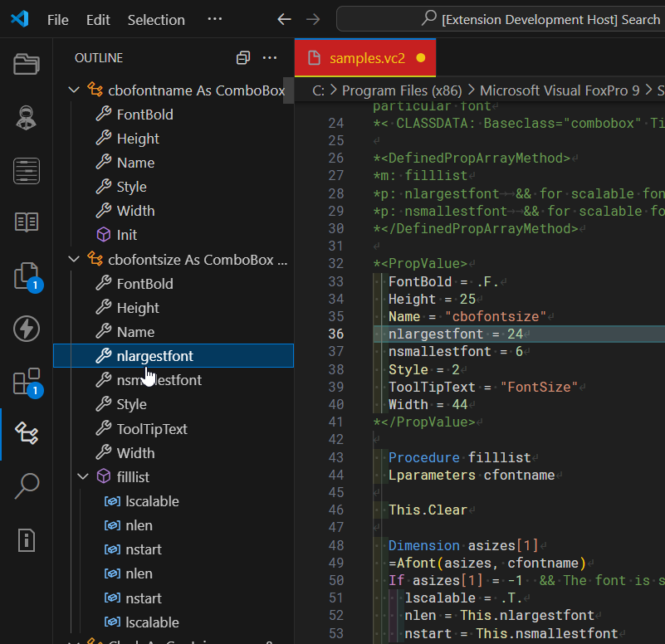Viewport: 665px width, 644px height.
Task: Collapse the cbofontname As ComboBox node
Action: 74,90
